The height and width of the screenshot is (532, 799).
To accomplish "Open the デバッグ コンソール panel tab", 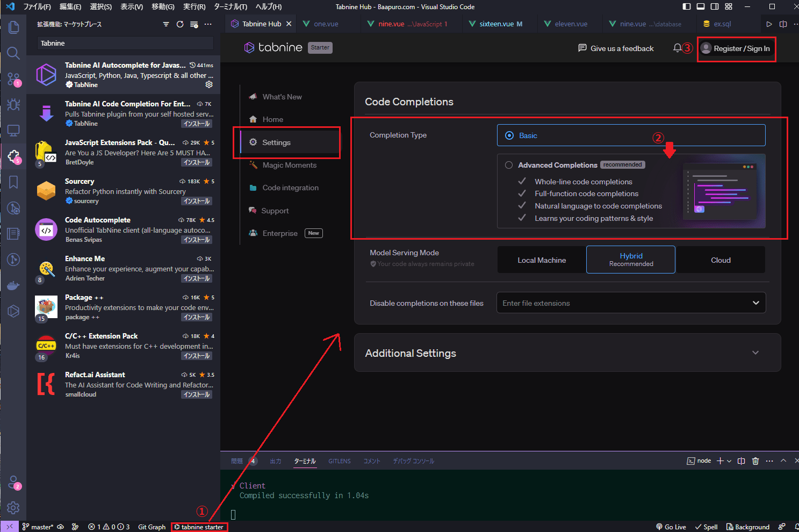I will click(413, 461).
